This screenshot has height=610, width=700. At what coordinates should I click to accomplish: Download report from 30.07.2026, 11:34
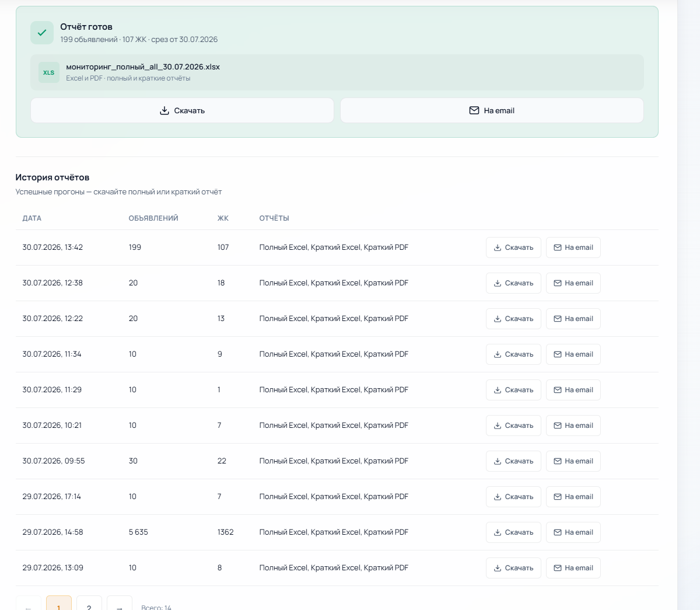(x=513, y=354)
